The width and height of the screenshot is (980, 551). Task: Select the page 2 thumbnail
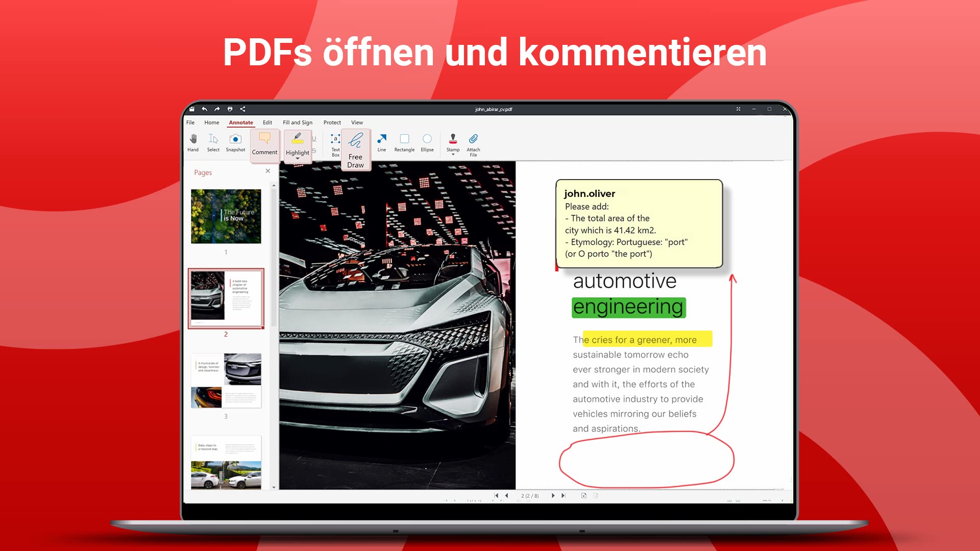click(x=226, y=298)
